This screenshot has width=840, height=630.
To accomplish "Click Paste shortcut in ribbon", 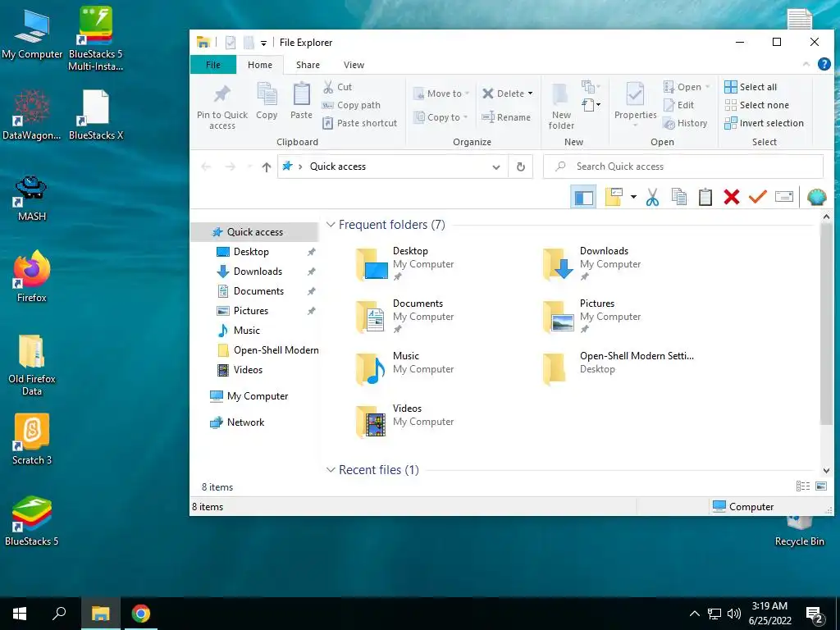I will 359,123.
